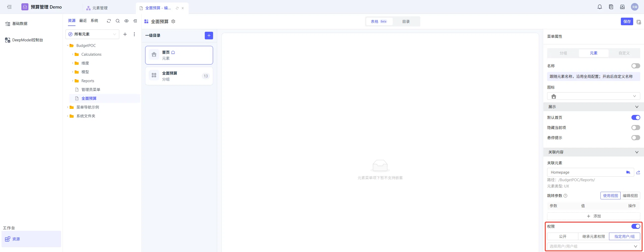Image resolution: width=644 pixels, height=252 pixels.
Task: Close the 全面预算 editing tab
Action: point(183,8)
